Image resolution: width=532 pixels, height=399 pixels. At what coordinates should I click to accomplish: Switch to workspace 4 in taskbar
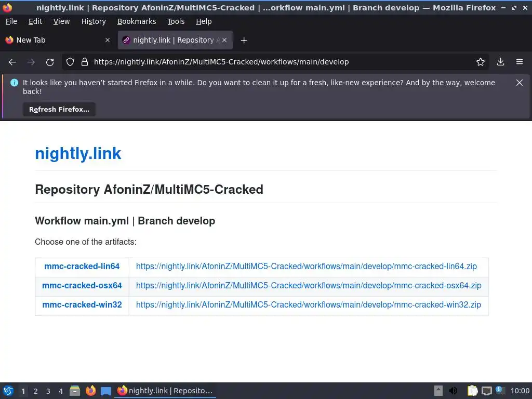point(61,391)
